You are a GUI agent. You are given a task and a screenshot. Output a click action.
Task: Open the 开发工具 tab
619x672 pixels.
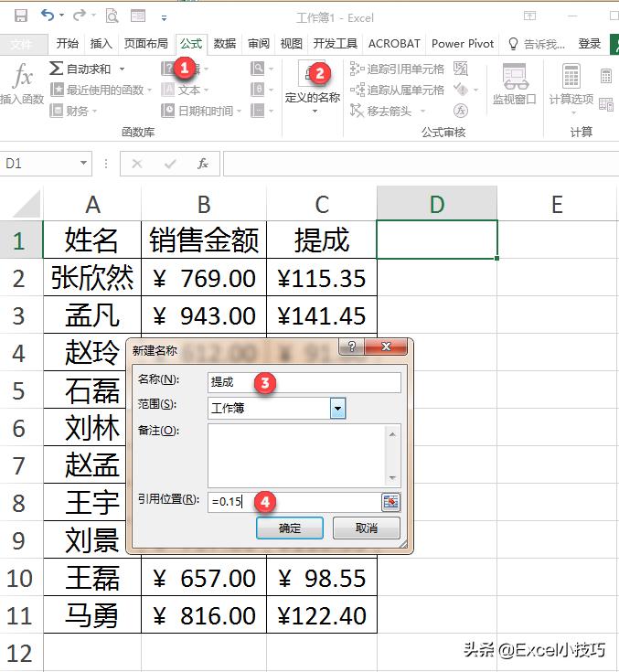click(336, 44)
